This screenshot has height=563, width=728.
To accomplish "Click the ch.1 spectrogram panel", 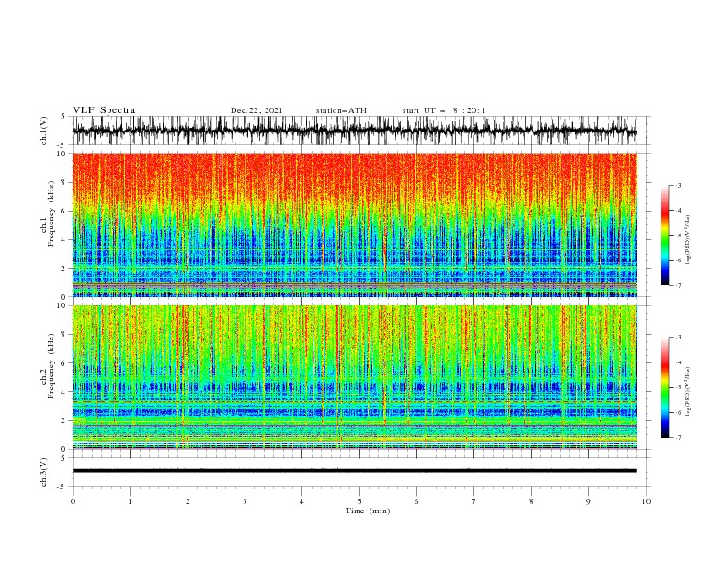I will tap(354, 224).
